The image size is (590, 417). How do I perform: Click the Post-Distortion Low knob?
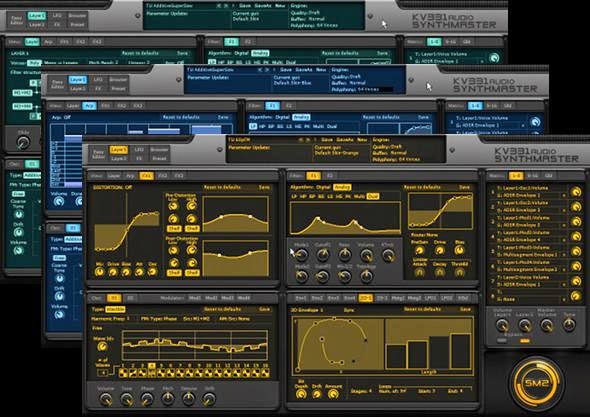pyautogui.click(x=173, y=250)
